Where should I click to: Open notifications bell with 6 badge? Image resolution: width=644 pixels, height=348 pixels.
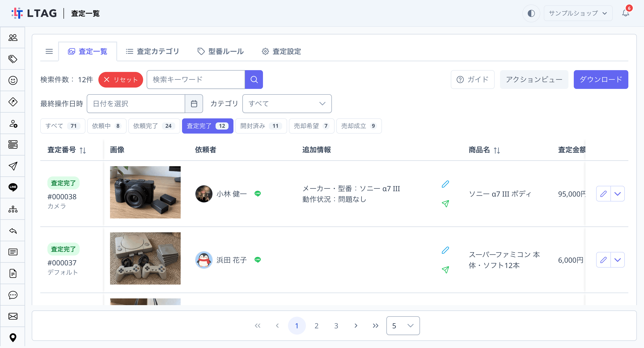pyautogui.click(x=625, y=13)
